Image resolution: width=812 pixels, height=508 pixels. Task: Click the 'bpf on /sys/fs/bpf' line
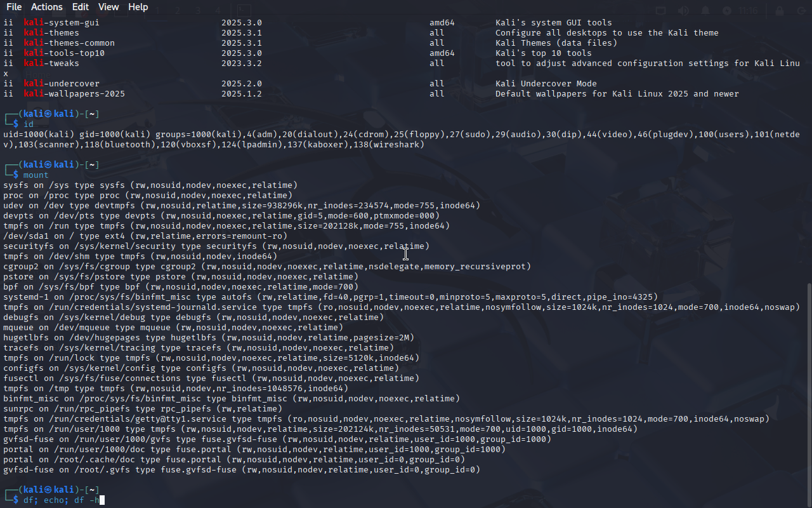(x=181, y=287)
